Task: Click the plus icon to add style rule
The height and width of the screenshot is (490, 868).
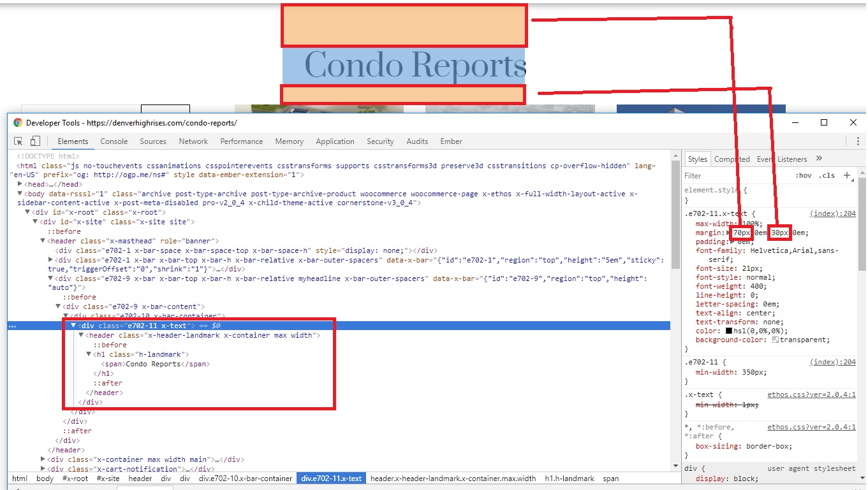Action: pos(847,175)
